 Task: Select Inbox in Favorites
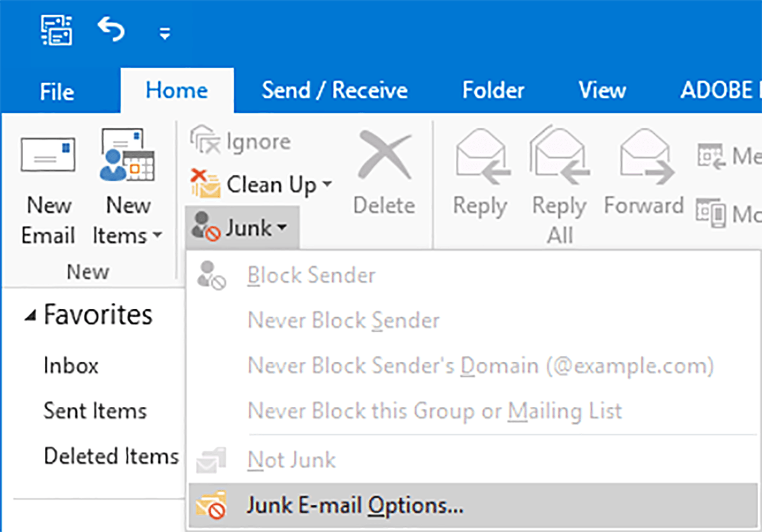click(x=71, y=366)
